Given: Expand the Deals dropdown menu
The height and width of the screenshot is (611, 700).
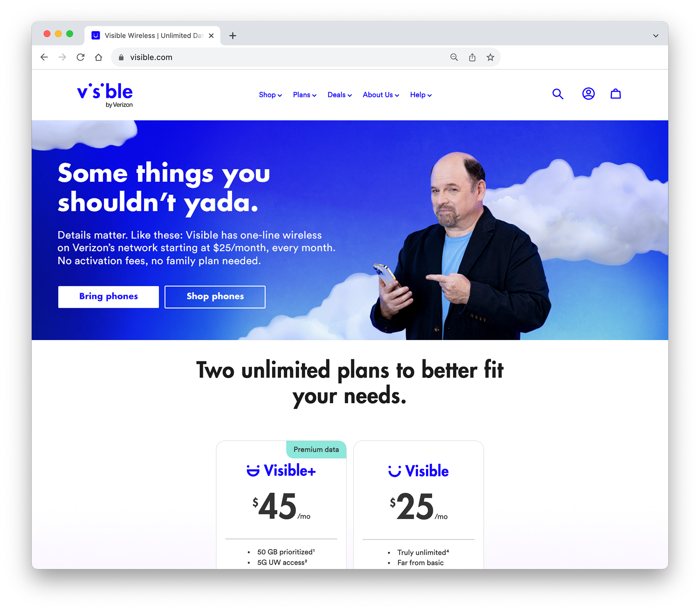Looking at the screenshot, I should pos(339,95).
